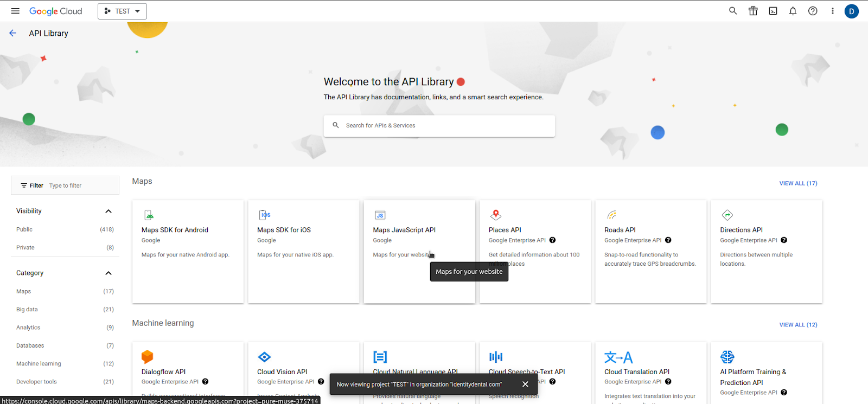Image resolution: width=868 pixels, height=404 pixels.
Task: Open the Cloud Translation API icon
Action: pos(618,357)
